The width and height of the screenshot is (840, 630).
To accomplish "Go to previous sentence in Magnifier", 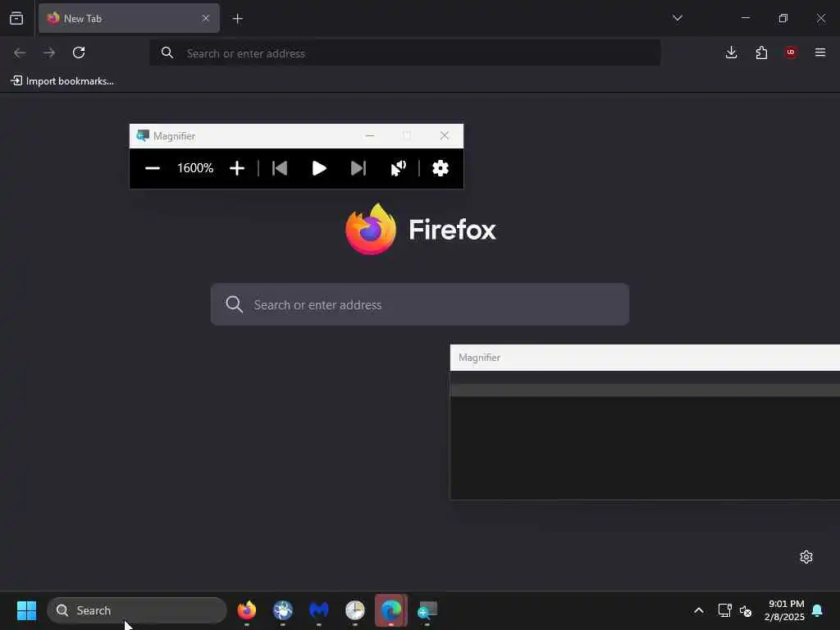I will [280, 168].
